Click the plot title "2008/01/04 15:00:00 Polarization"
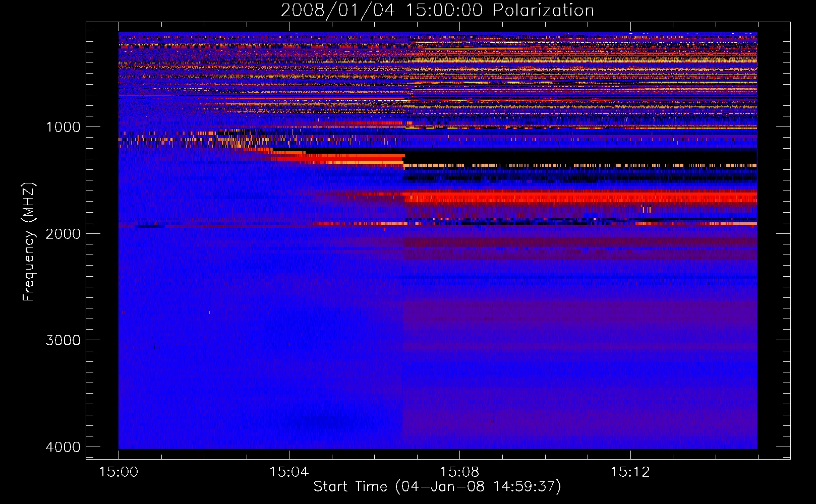816x504 pixels. (x=437, y=11)
